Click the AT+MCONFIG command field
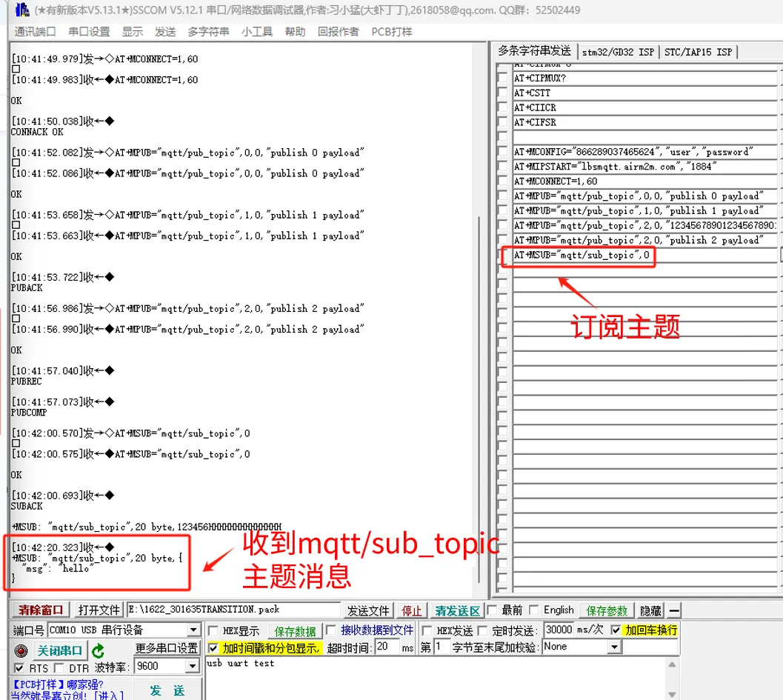The height and width of the screenshot is (700, 783). (x=644, y=152)
